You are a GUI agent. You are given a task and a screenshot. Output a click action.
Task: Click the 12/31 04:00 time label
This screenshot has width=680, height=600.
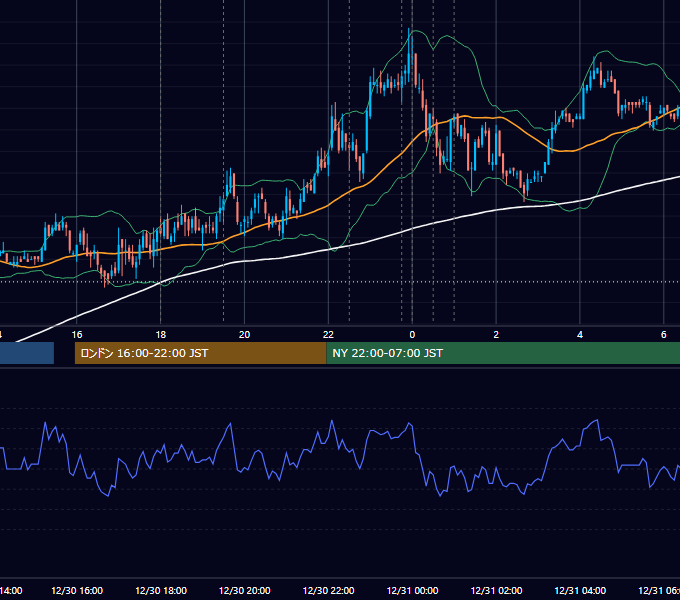[x=580, y=590]
